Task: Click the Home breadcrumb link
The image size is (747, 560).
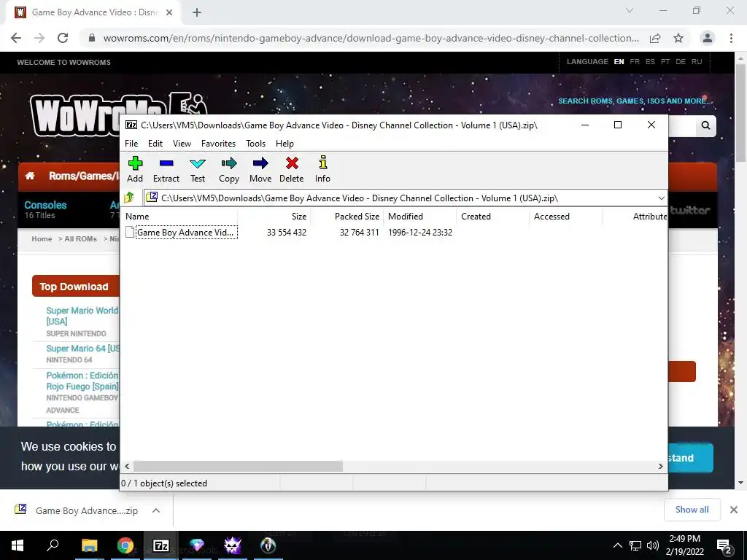Action: 42,239
